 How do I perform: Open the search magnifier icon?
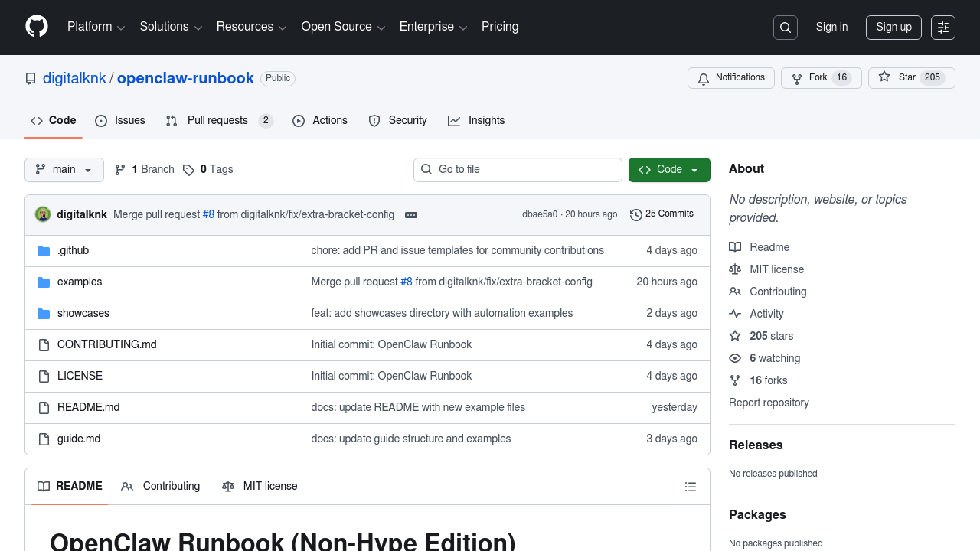tap(786, 28)
